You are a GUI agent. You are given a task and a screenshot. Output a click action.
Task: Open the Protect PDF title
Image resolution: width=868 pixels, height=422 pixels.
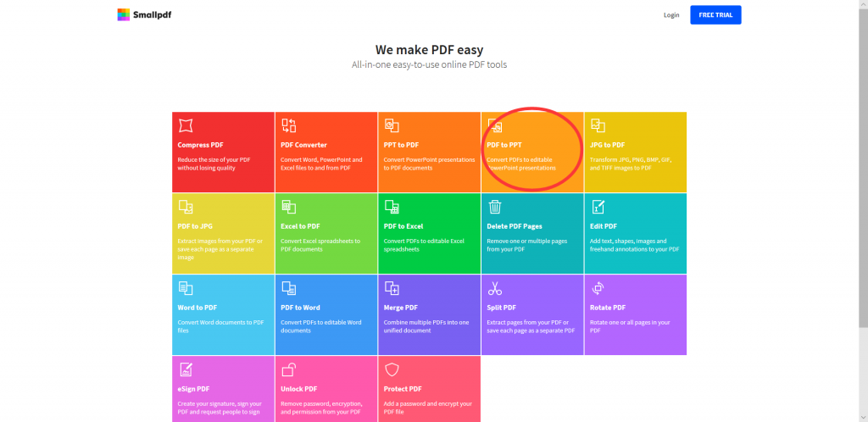click(x=403, y=389)
